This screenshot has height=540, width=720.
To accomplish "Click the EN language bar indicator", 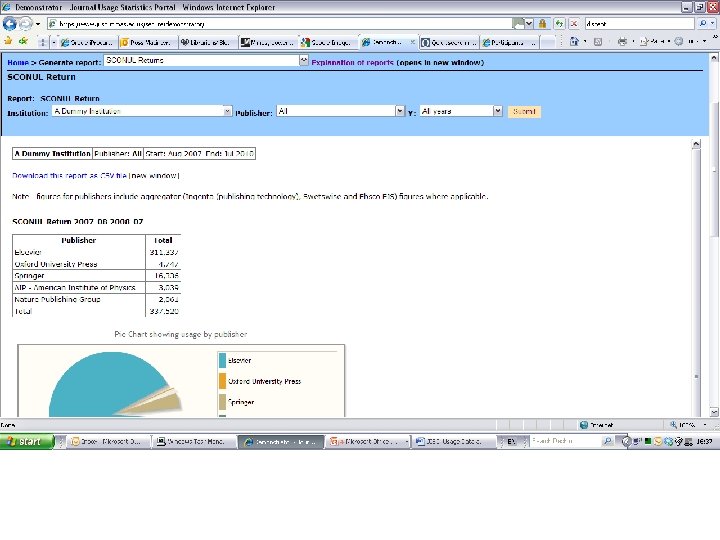I will tap(512, 441).
